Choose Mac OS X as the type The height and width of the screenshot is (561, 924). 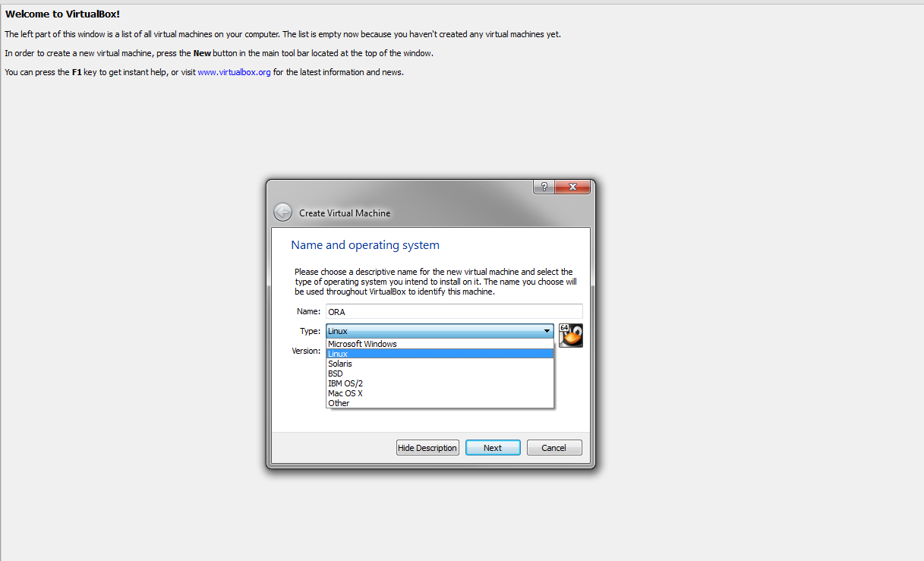pos(440,393)
